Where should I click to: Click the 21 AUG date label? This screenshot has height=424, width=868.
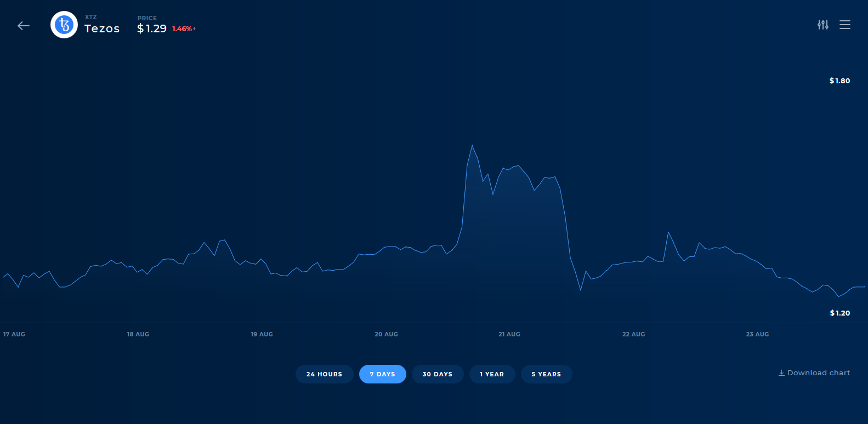click(x=509, y=334)
